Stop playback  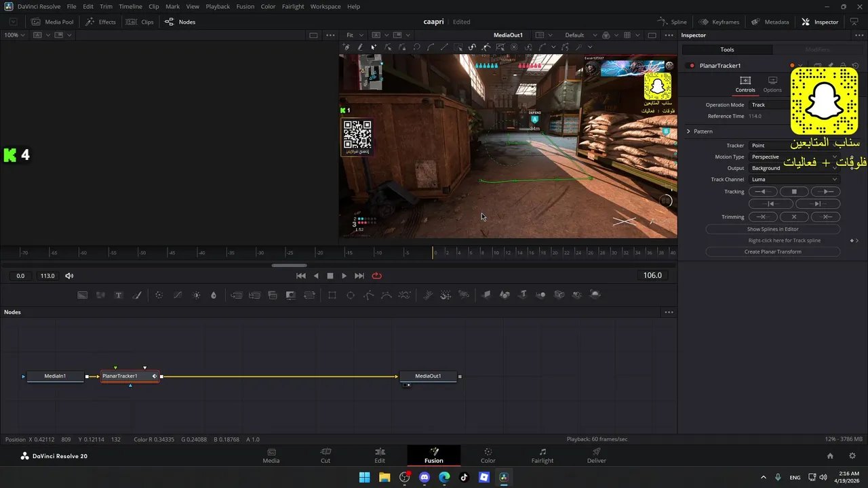tap(330, 276)
